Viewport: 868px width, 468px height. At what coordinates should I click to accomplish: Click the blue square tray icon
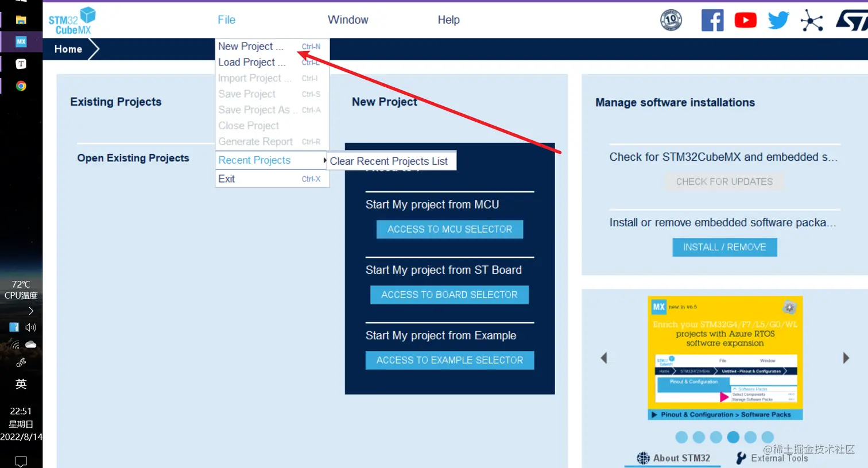tap(14, 327)
